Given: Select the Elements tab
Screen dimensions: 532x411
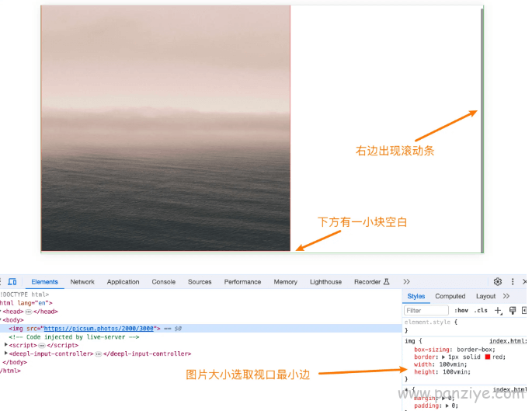Looking at the screenshot, I should (x=44, y=282).
